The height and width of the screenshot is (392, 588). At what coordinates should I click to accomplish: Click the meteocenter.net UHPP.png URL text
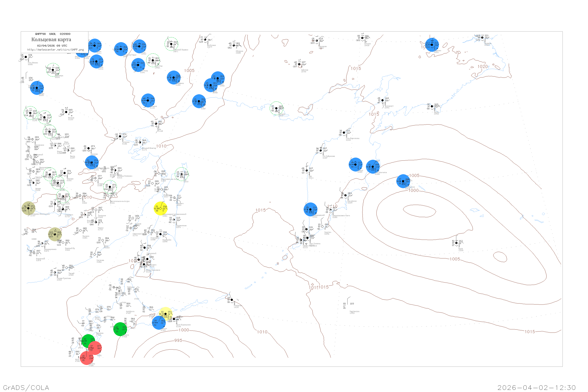pyautogui.click(x=55, y=50)
